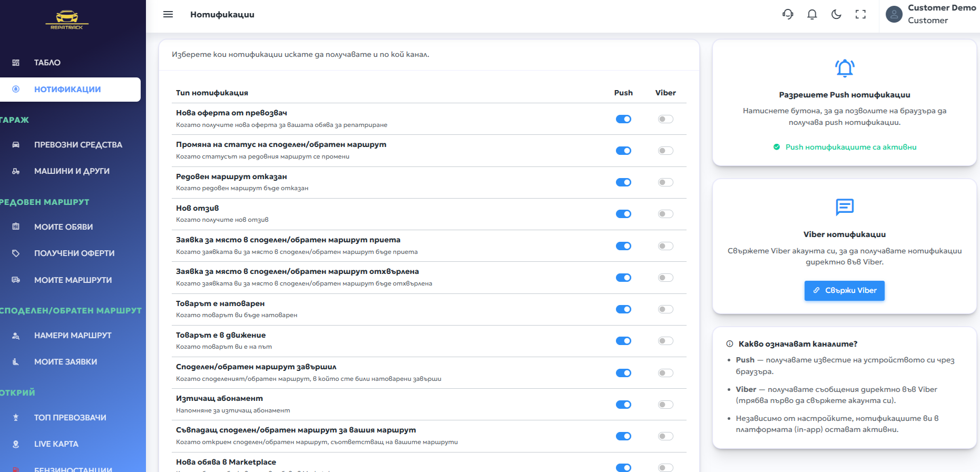
Task: Toggle Push for Съвпадащ споделен/обратен маршрут
Action: (623, 436)
